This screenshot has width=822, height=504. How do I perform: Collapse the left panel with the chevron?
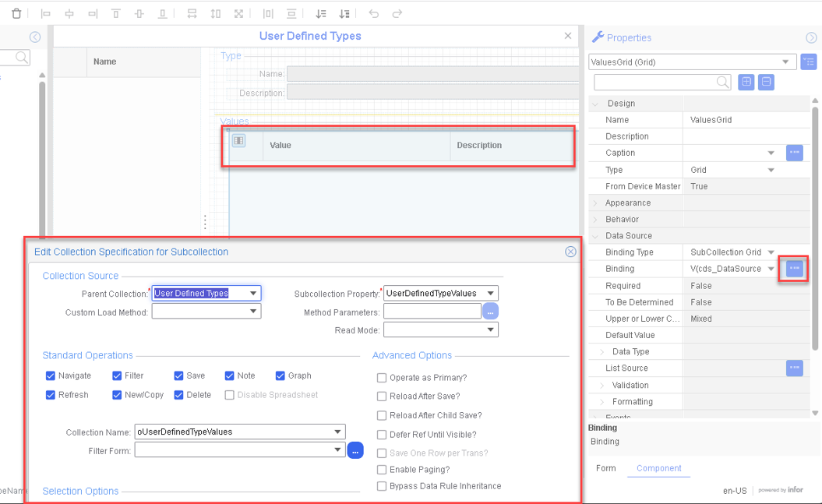(x=35, y=37)
